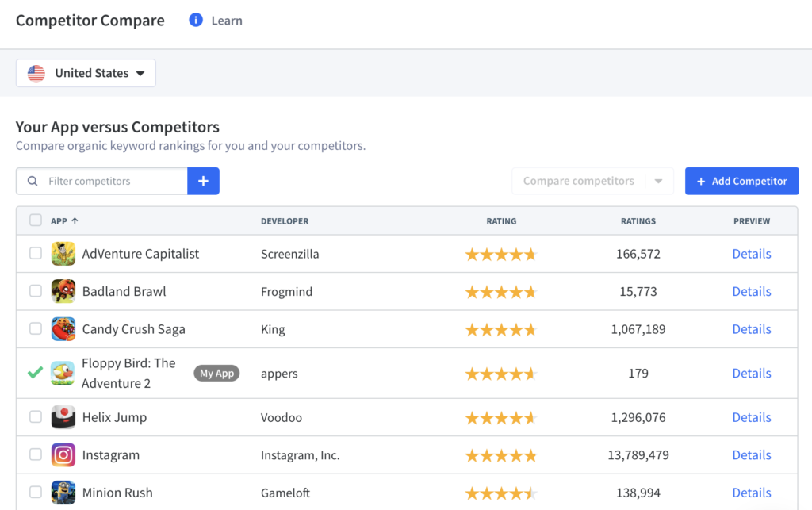Open Details for Instagram
This screenshot has width=812, height=510.
tap(752, 455)
